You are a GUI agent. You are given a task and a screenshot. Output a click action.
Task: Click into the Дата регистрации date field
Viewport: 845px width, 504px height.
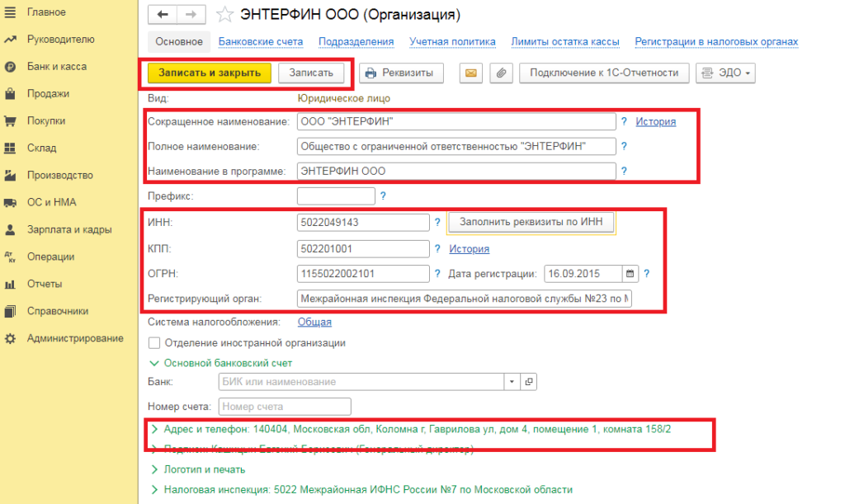coord(583,274)
